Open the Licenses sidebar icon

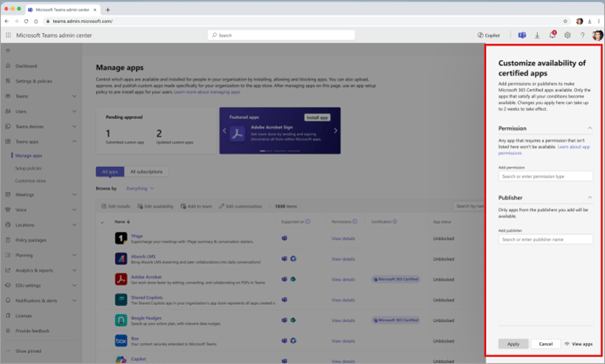pyautogui.click(x=8, y=316)
